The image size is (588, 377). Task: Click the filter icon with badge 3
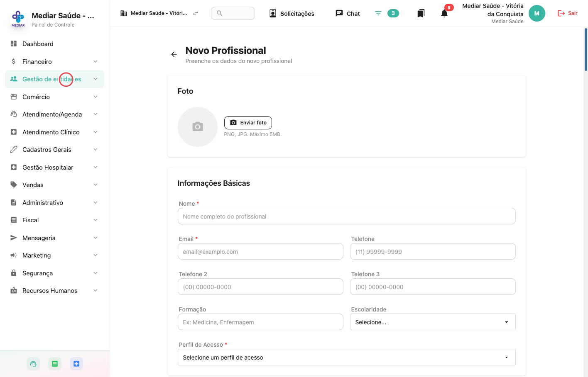pos(378,13)
